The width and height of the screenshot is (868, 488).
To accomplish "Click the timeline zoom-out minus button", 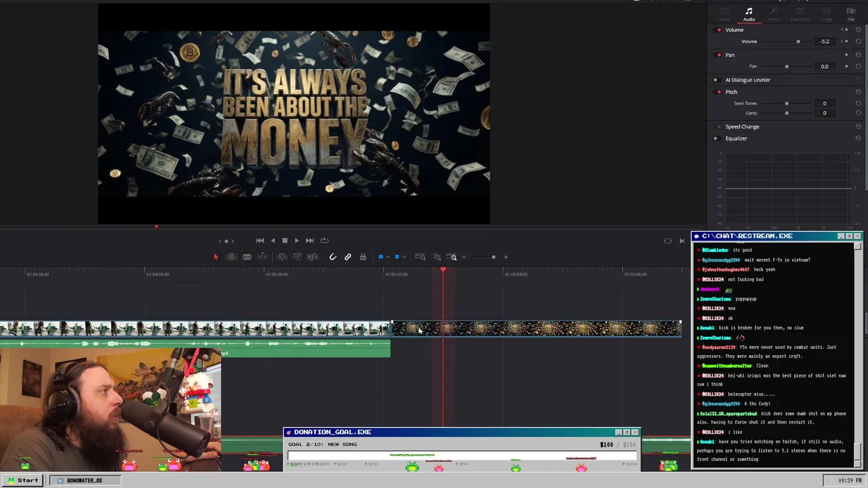I will [x=464, y=257].
